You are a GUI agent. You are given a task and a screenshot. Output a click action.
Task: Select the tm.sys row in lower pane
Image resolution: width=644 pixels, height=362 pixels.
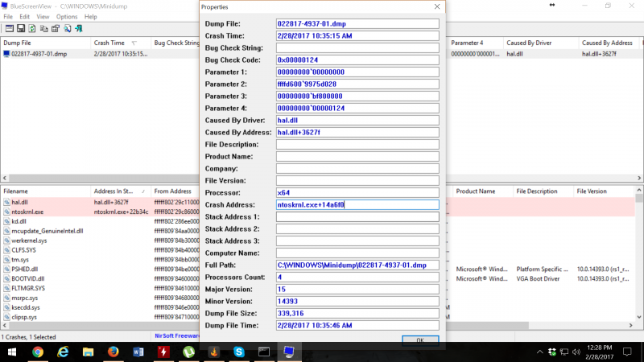(x=101, y=259)
